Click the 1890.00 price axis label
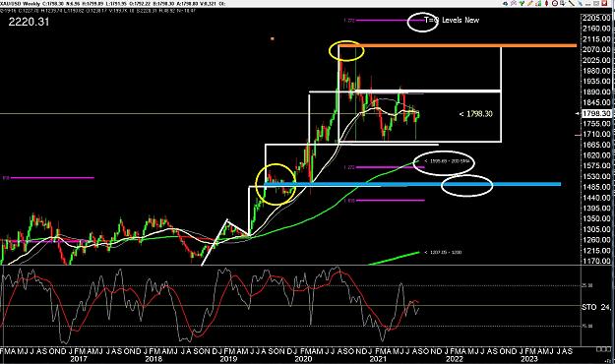The height and width of the screenshot is (364, 615). pyautogui.click(x=596, y=92)
